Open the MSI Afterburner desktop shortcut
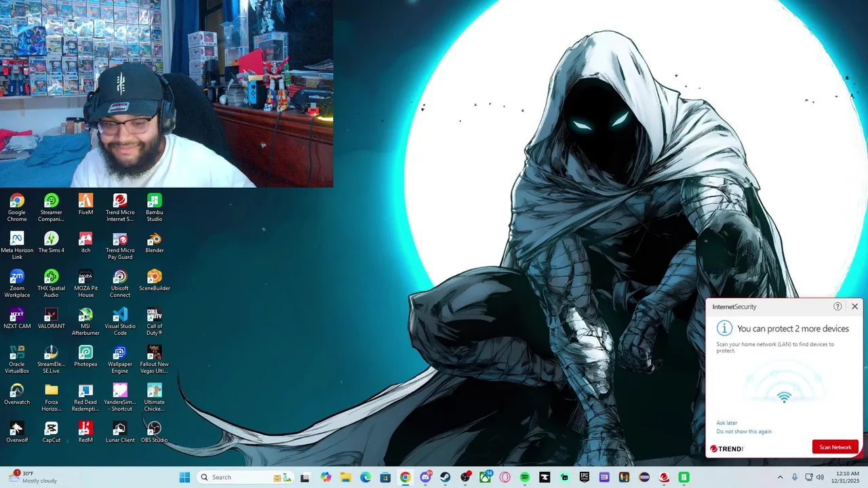Viewport: 868px width, 488px height. (x=85, y=321)
